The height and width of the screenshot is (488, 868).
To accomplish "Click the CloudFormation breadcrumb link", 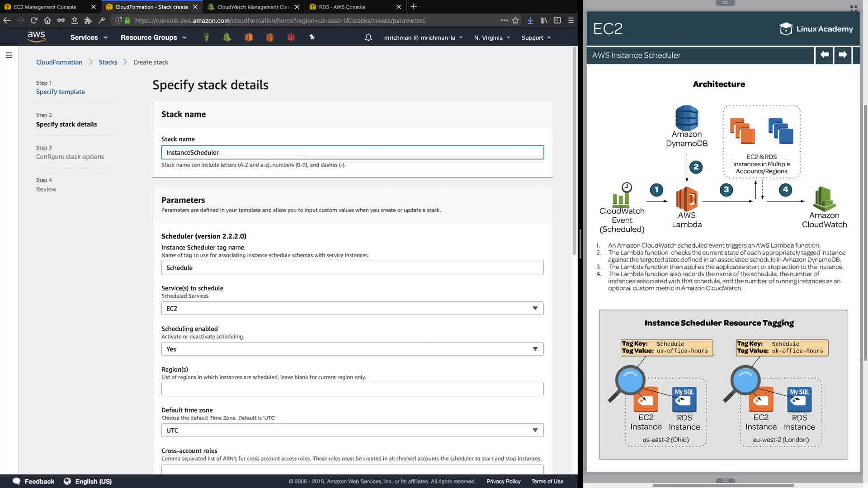I will (x=59, y=62).
